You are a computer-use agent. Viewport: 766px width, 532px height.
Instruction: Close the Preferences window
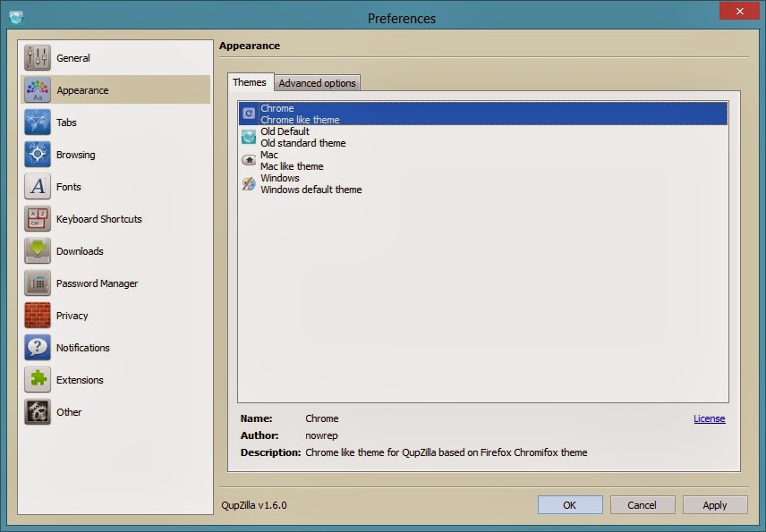740,11
